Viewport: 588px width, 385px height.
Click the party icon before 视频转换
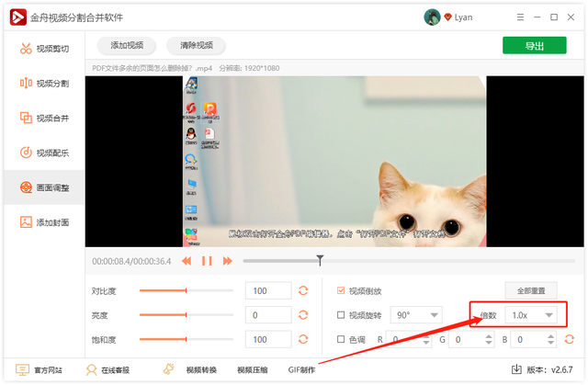coord(169,368)
